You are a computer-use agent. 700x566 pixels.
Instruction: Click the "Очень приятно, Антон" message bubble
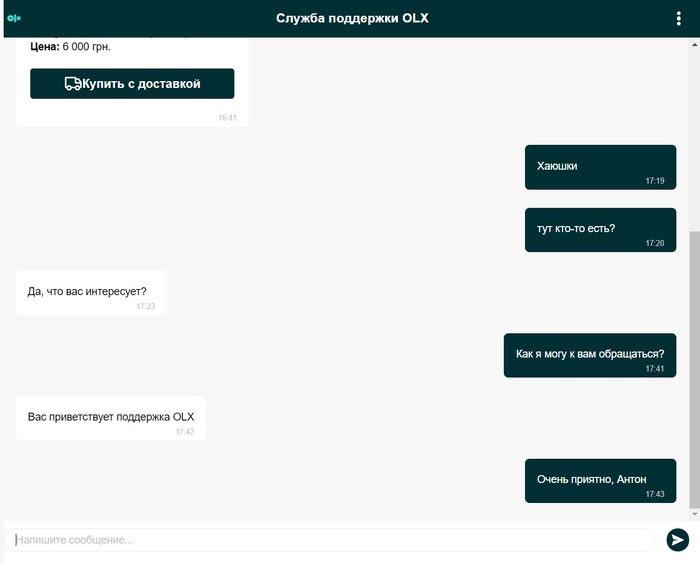(x=600, y=480)
